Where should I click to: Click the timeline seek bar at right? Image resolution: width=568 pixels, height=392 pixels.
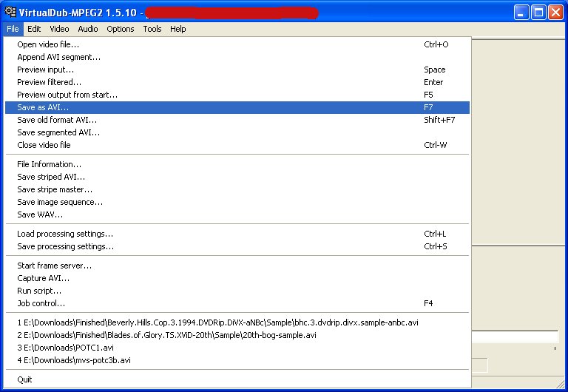pyautogui.click(x=515, y=337)
